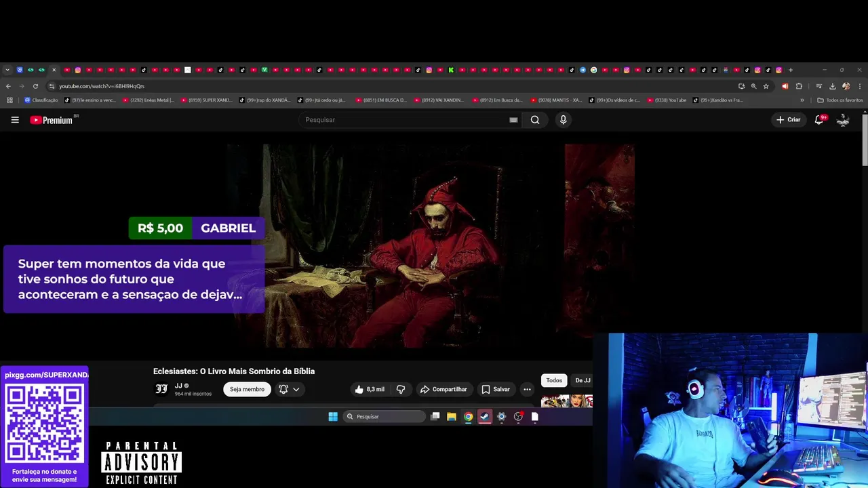Click the 964 mil inscritos text
The image size is (868, 488).
(x=193, y=394)
